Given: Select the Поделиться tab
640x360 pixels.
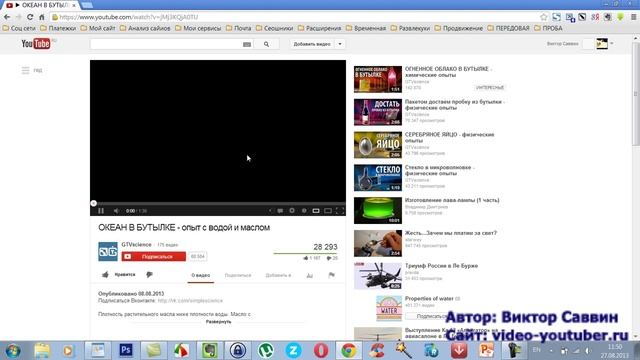Looking at the screenshot, I should (x=238, y=276).
